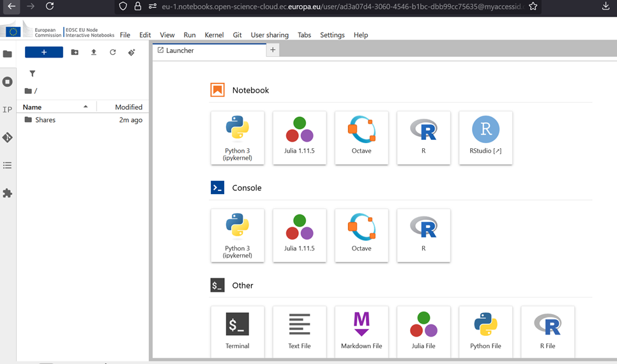Image resolution: width=617 pixels, height=364 pixels.
Task: Refresh the file browser listing
Action: coord(113,52)
